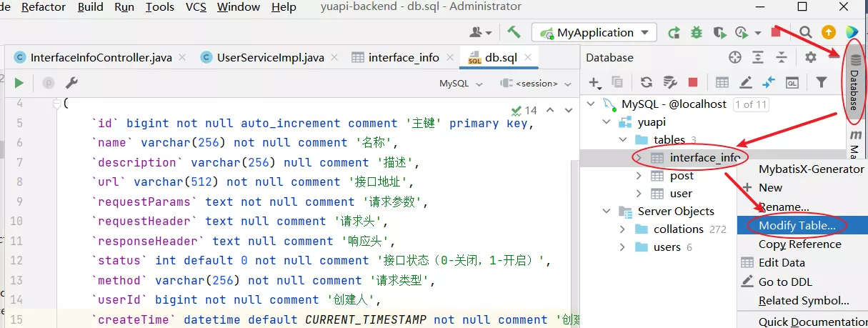Viewport: 868px width, 328px height.
Task: Open the Database tool window sidebar tab
Action: (854, 80)
